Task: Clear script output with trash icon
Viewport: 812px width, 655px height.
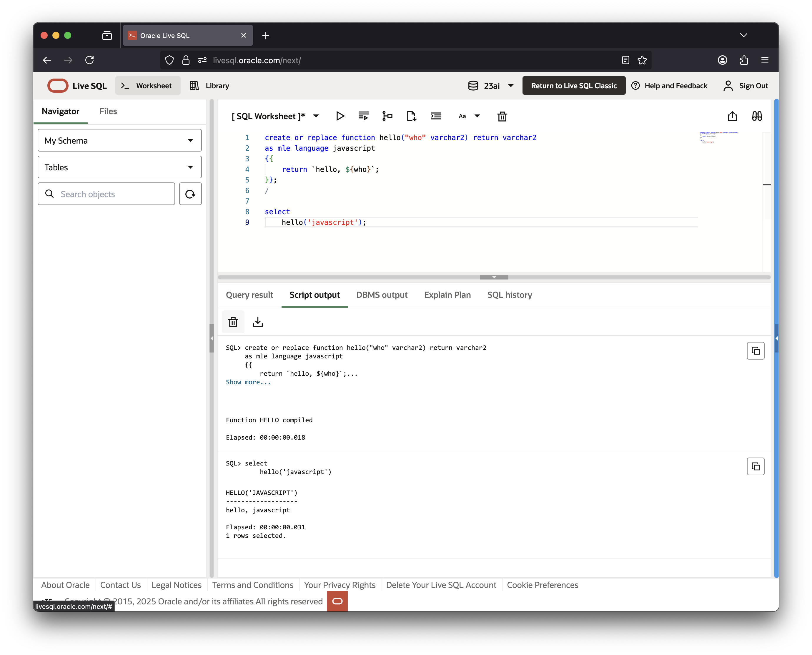Action: click(x=233, y=322)
